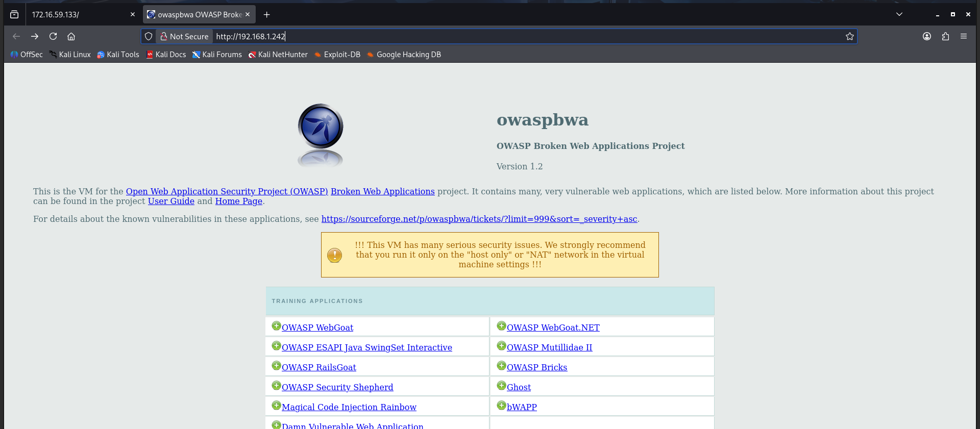
Task: Click the back arrow button
Action: coord(16,36)
